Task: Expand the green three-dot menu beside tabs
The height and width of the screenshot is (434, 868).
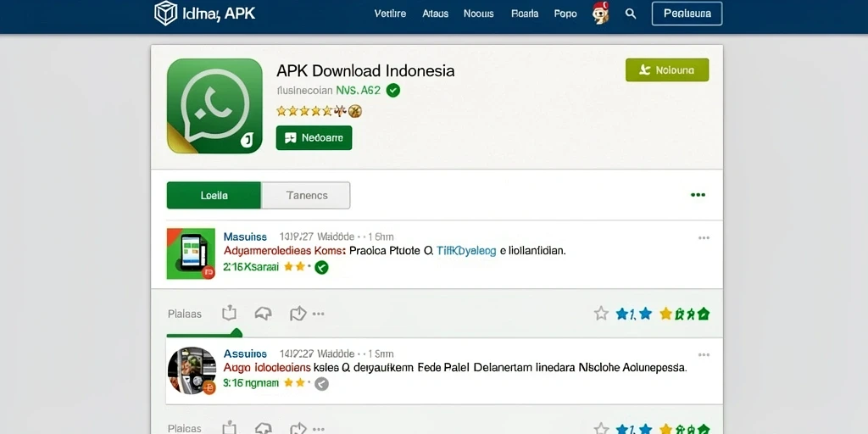Action: click(x=698, y=195)
